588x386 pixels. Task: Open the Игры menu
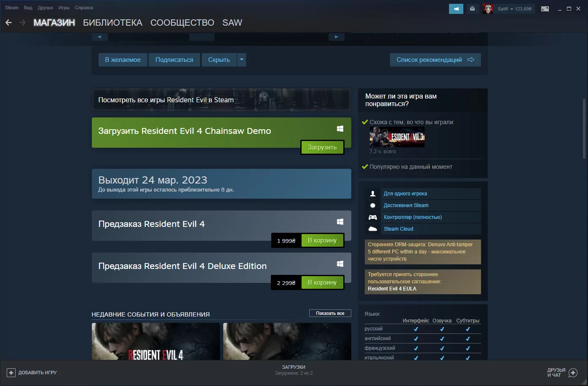(x=64, y=8)
